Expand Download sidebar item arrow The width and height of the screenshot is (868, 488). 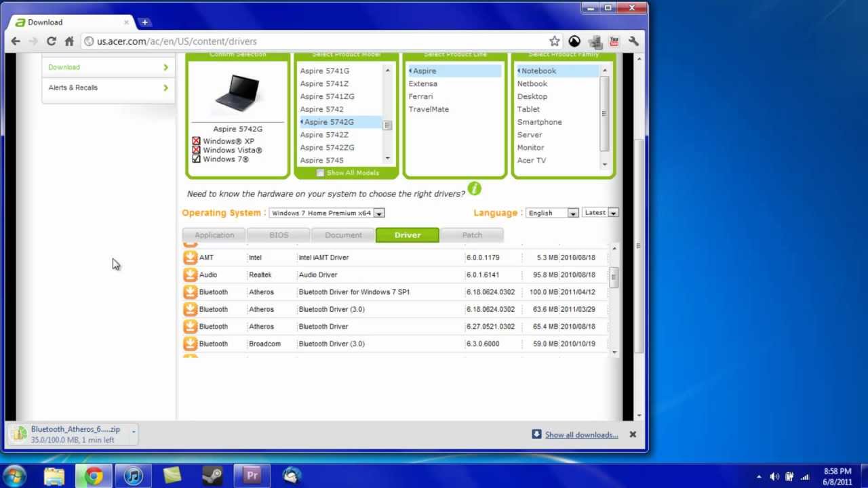coord(165,67)
